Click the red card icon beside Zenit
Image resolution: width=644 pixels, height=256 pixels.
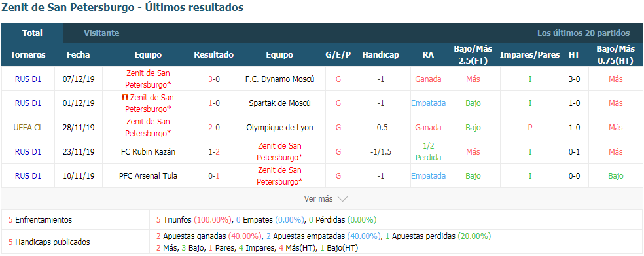click(124, 98)
